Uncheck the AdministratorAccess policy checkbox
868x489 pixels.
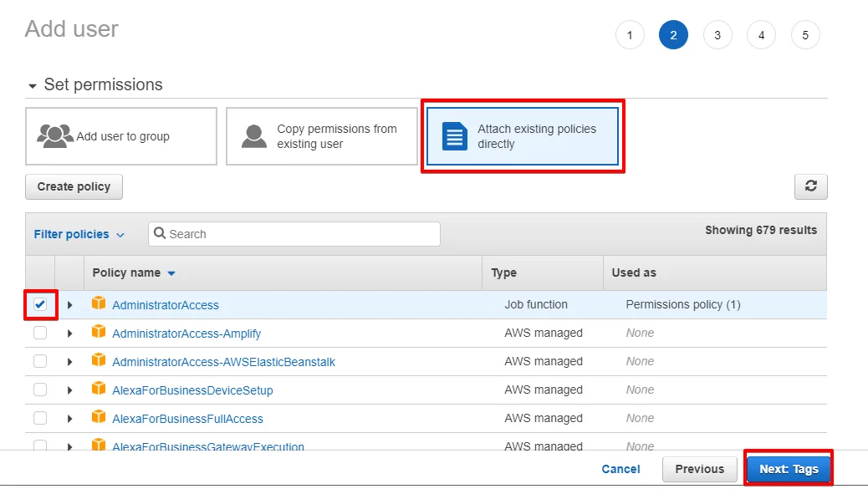point(40,305)
